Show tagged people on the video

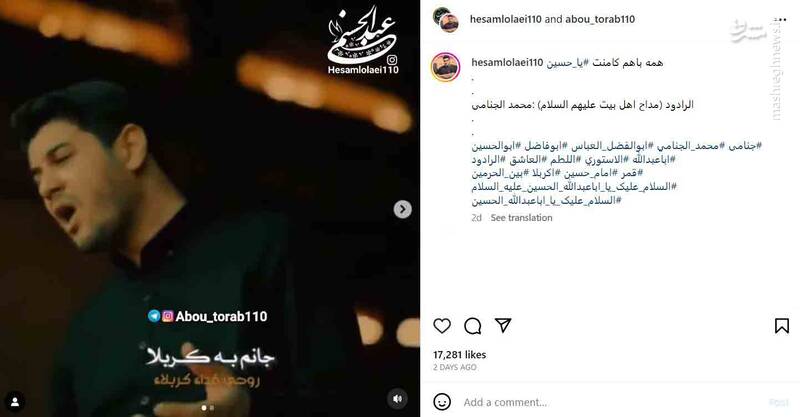tap(15, 401)
